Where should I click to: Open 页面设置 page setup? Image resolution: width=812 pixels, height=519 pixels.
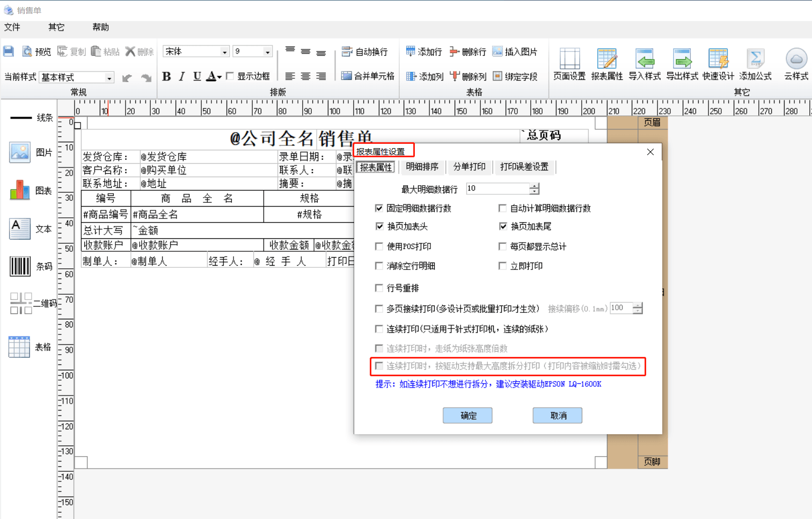(569, 64)
